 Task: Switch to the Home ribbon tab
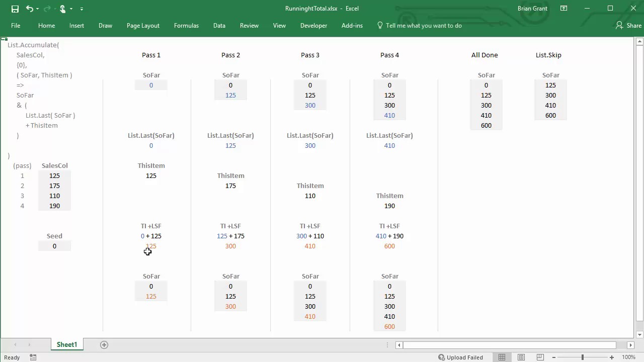coord(46,26)
